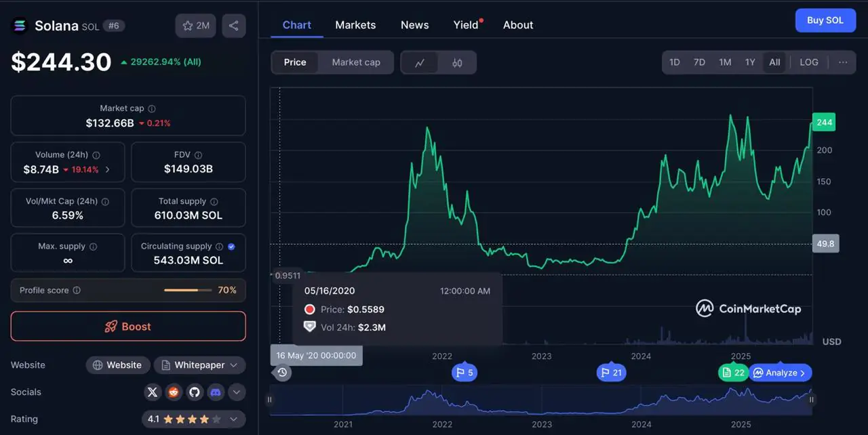The image size is (868, 435).
Task: Select the Market cap chart toggle
Action: click(356, 62)
